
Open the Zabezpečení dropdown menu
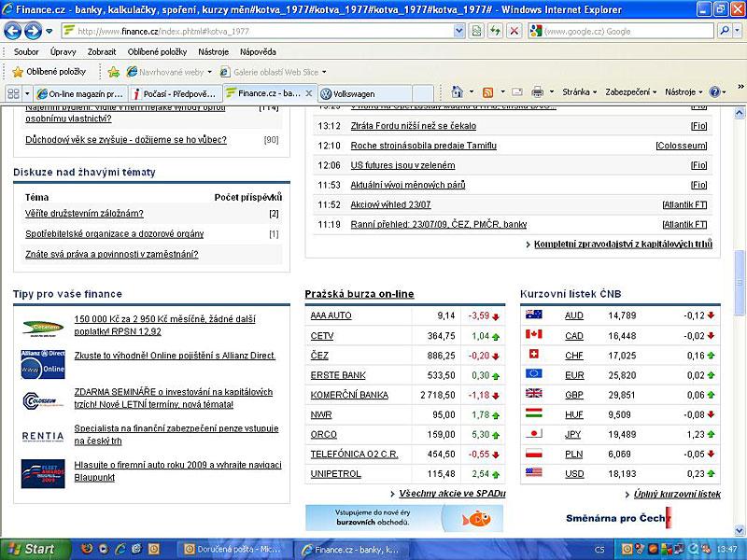[631, 91]
